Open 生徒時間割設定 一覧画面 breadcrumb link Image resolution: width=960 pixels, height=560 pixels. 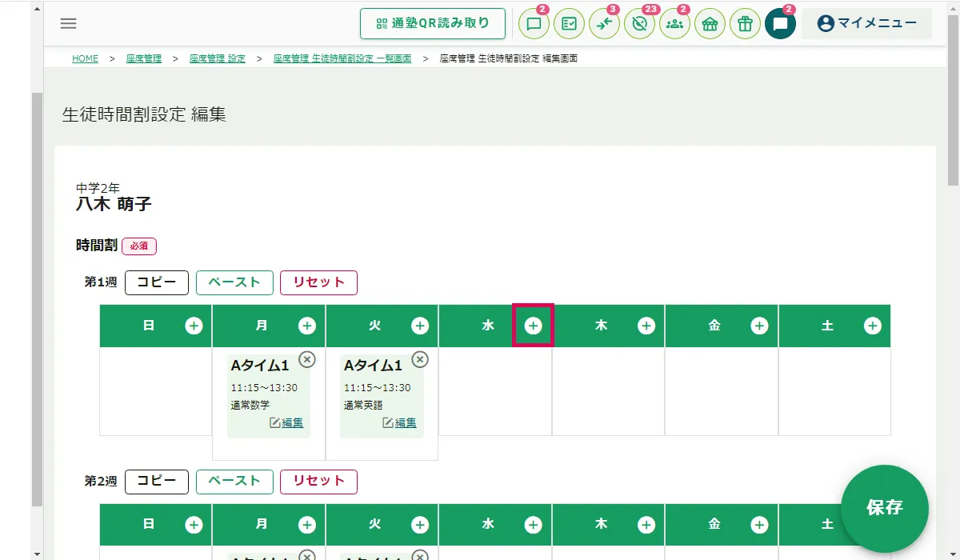342,59
